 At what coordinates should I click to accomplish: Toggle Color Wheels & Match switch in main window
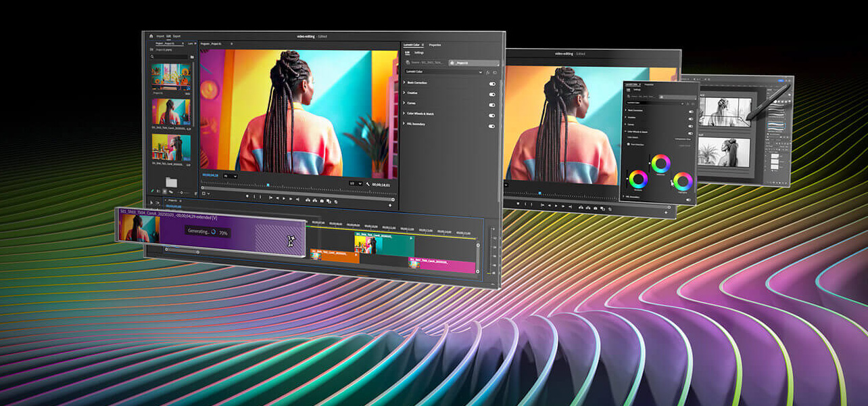(x=492, y=115)
